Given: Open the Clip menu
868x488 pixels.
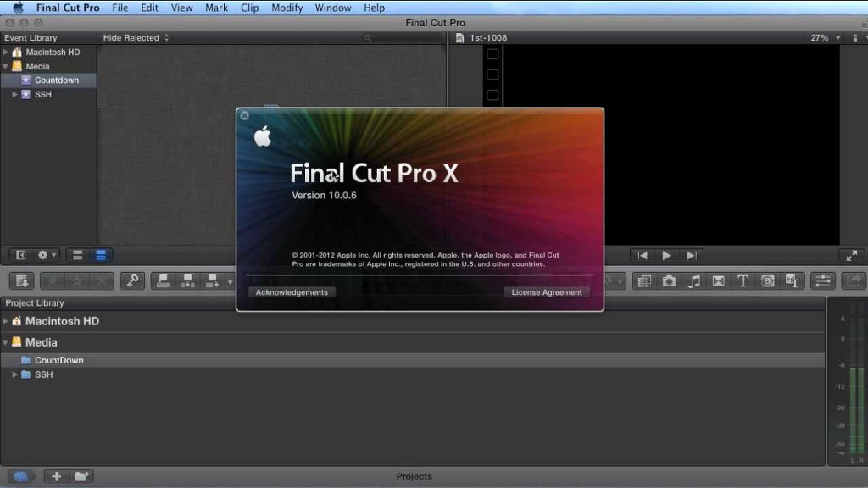Looking at the screenshot, I should tap(249, 8).
